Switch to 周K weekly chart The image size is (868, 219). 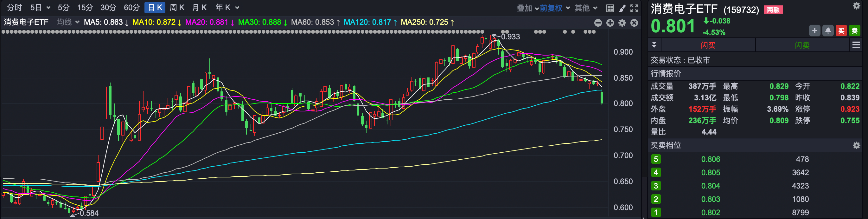tap(177, 7)
